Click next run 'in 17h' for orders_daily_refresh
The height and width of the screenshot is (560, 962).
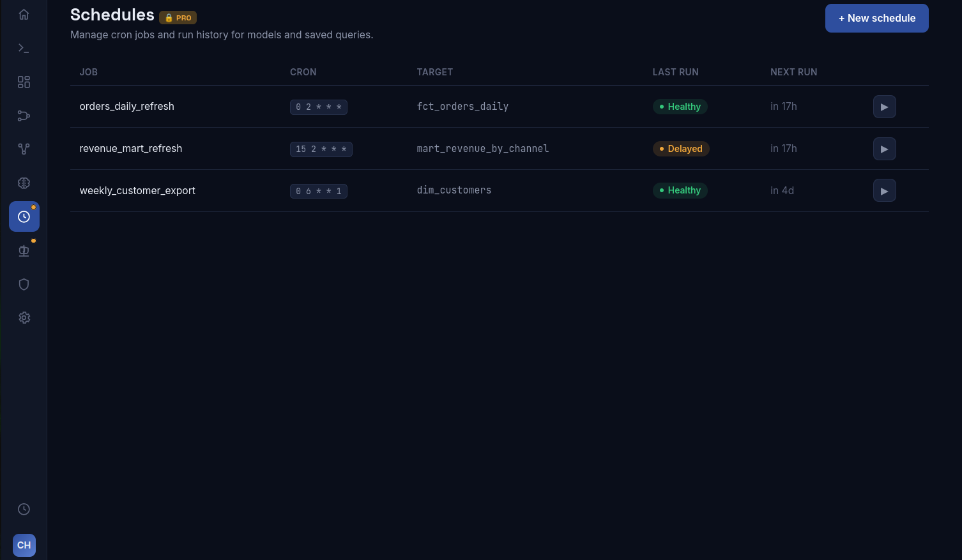pos(783,107)
